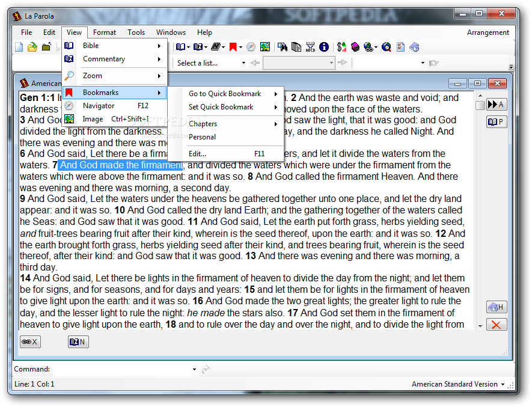This screenshot has width=532, height=407.
Task: Open the dropdown arrow beside notepad icon
Action: pyautogui.click(x=223, y=47)
